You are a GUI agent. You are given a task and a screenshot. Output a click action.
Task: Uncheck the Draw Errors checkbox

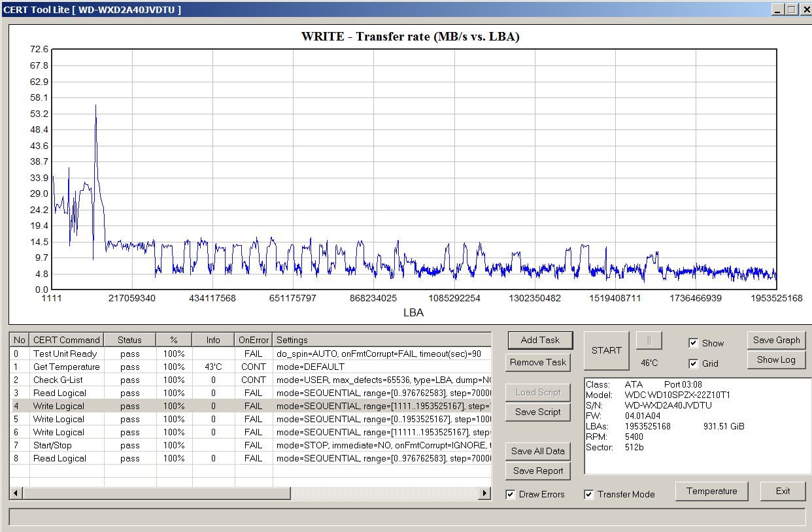[511, 494]
